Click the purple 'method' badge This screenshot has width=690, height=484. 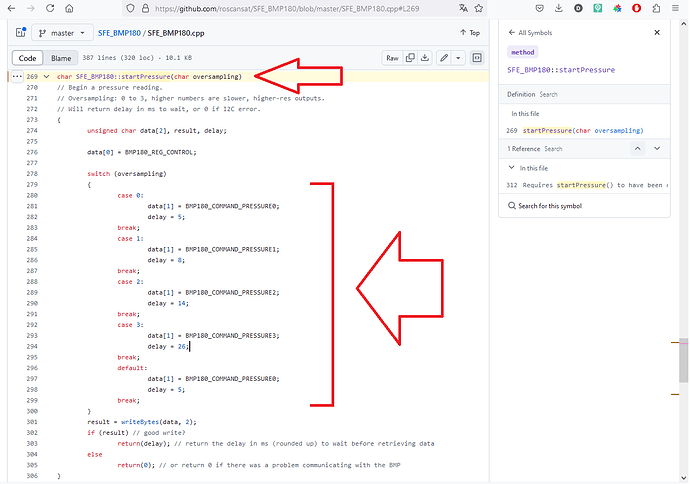522,52
